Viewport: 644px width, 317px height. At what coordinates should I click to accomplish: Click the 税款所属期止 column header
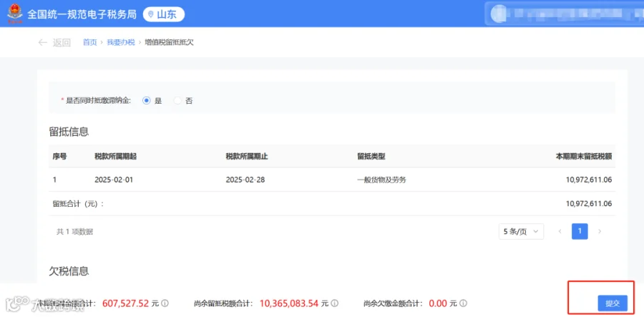point(247,157)
